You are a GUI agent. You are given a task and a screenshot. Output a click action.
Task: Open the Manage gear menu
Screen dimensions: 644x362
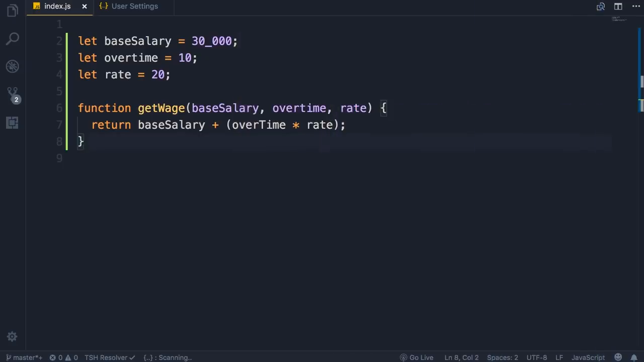point(13,336)
